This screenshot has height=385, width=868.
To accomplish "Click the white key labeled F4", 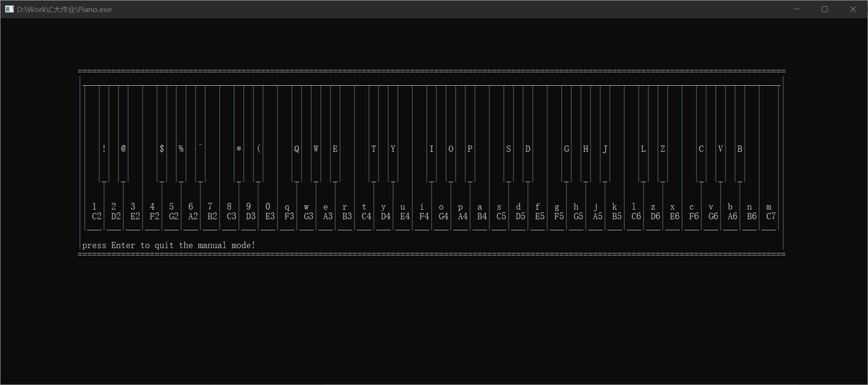I will point(422,212).
